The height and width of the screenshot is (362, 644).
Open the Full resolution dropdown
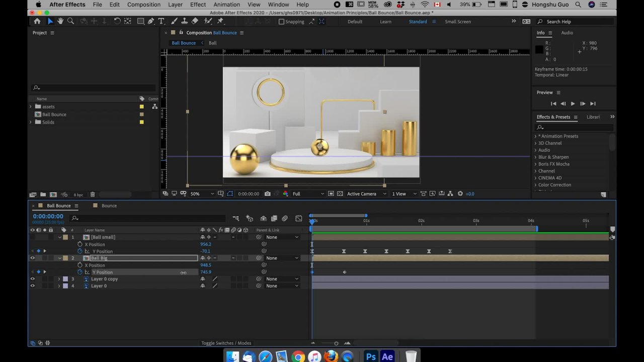coord(307,194)
